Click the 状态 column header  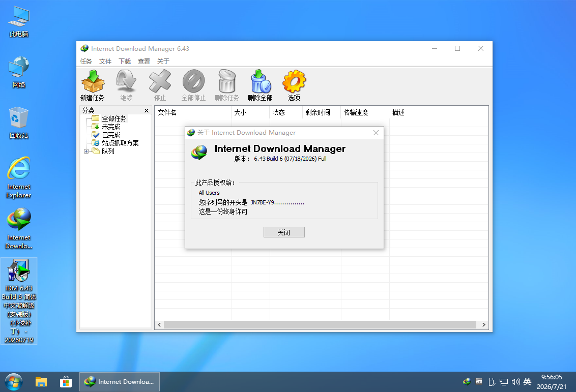coord(286,112)
